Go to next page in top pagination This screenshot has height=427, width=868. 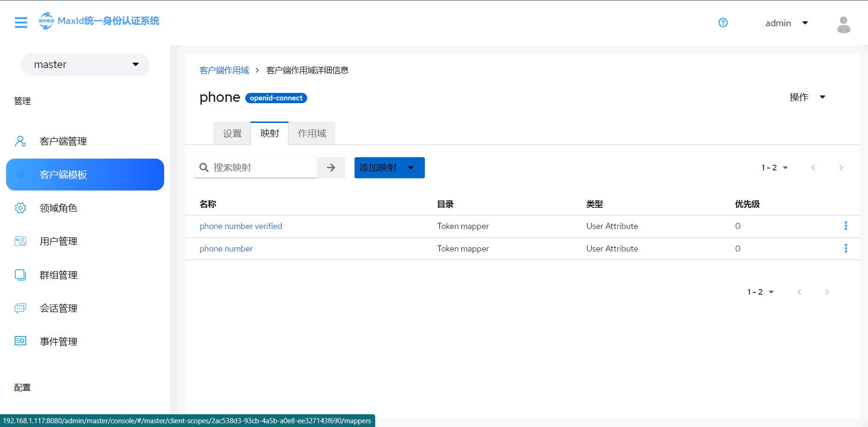pyautogui.click(x=841, y=168)
